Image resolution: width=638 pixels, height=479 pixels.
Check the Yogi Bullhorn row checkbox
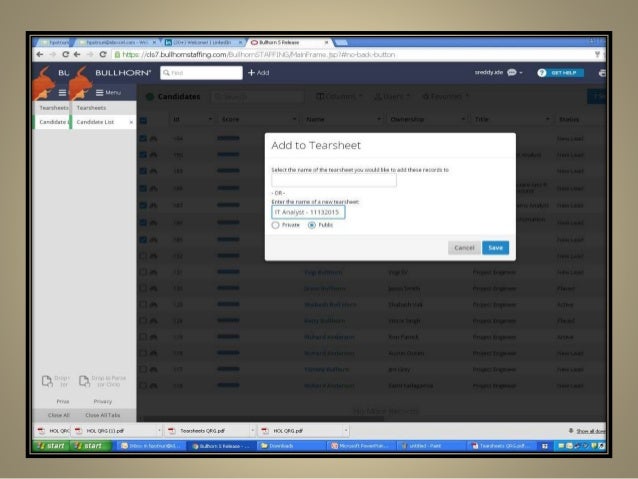click(143, 272)
